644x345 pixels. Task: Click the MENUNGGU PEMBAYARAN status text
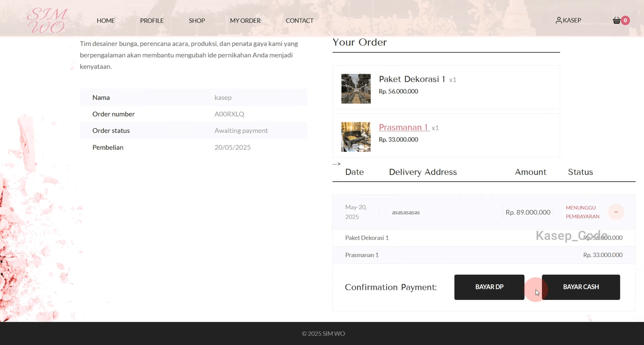pos(582,212)
